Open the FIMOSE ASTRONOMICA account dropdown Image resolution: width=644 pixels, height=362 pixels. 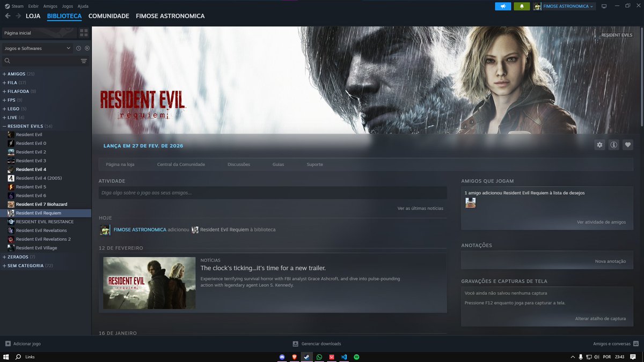tap(564, 6)
